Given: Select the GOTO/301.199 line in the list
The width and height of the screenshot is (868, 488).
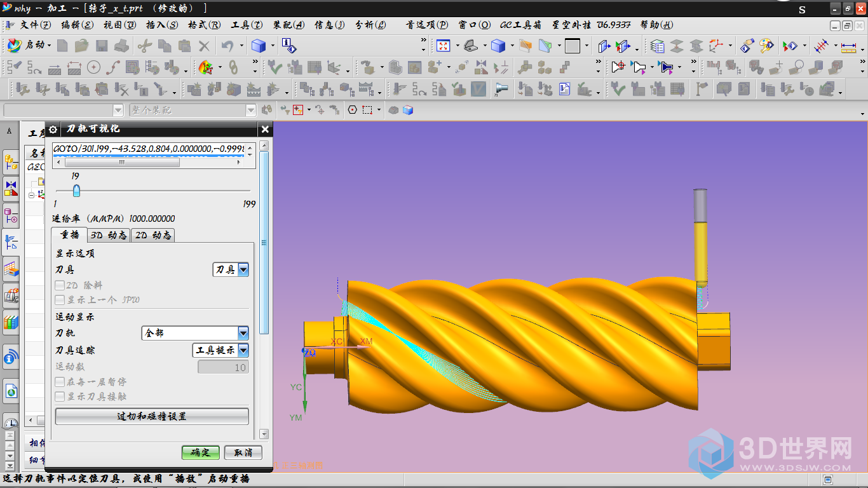Looking at the screenshot, I should [x=149, y=149].
